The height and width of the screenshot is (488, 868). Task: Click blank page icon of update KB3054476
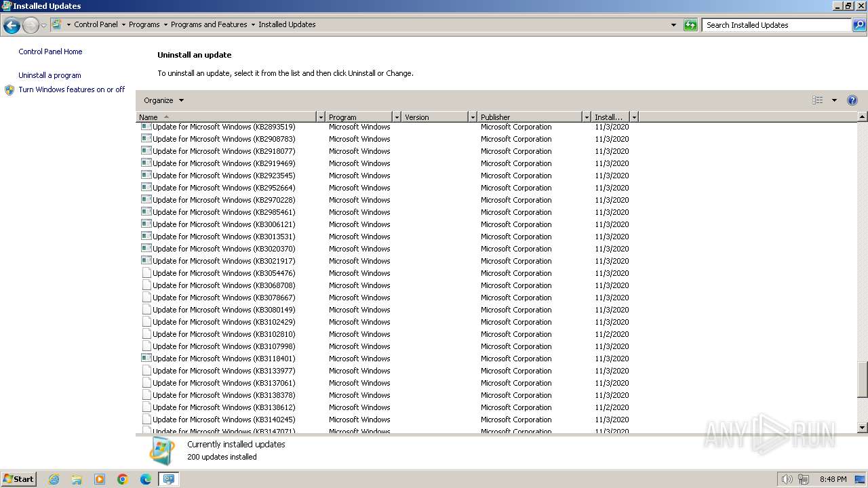(146, 273)
